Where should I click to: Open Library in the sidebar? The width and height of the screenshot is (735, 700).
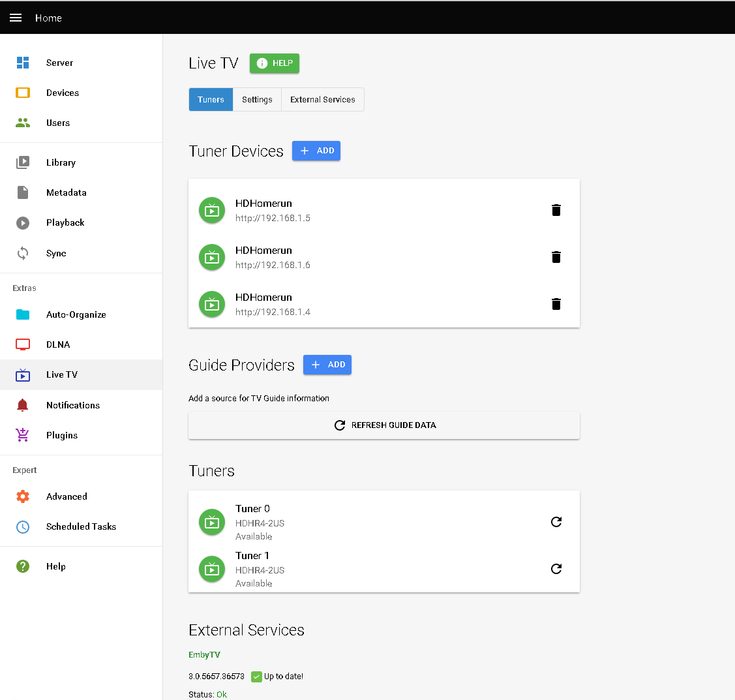click(82, 162)
